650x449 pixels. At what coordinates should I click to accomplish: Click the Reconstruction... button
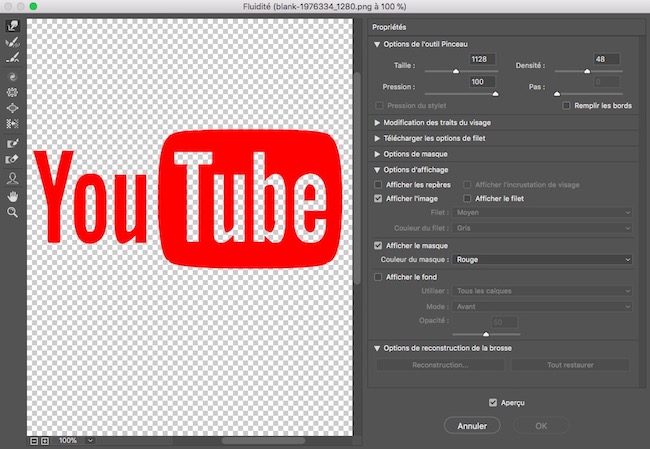[x=440, y=365]
